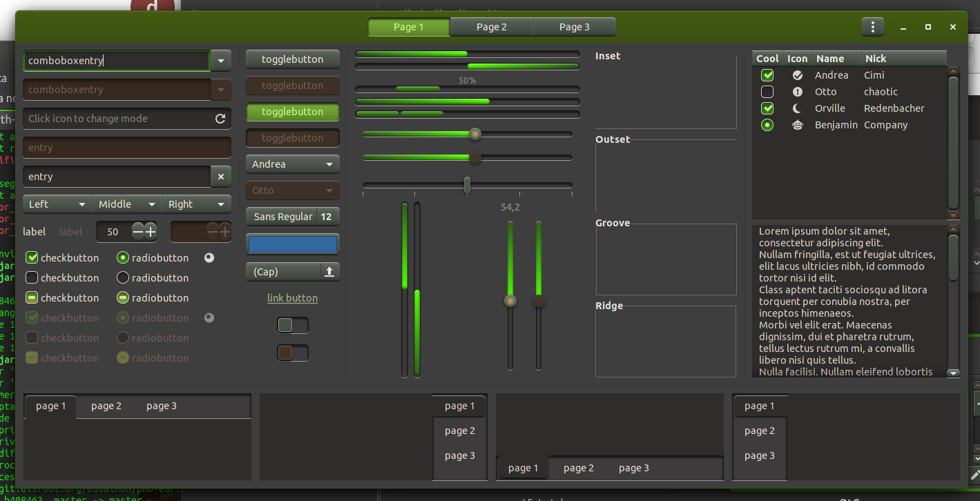Click the minus icon of the 50 spinbutton
This screenshot has height=501, width=980.
(138, 232)
